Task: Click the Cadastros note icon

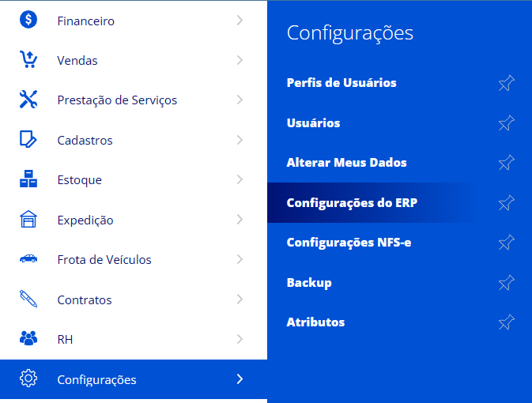Action: pos(28,140)
